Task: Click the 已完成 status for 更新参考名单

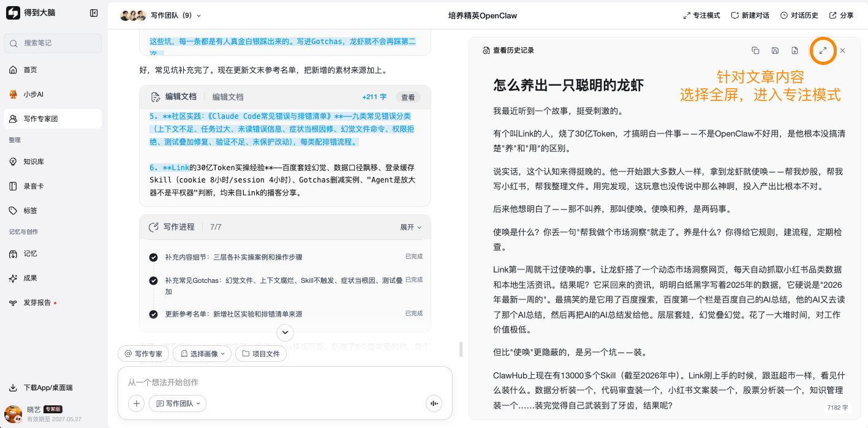Action: pos(414,313)
